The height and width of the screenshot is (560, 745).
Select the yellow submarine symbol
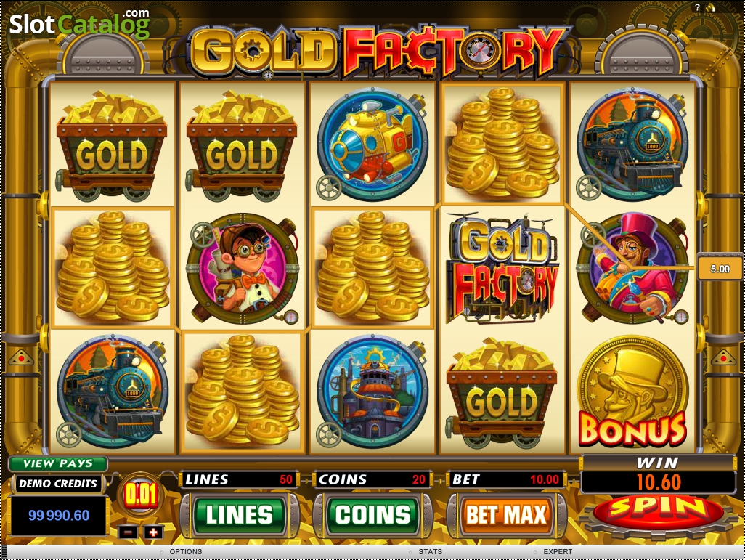click(x=372, y=144)
